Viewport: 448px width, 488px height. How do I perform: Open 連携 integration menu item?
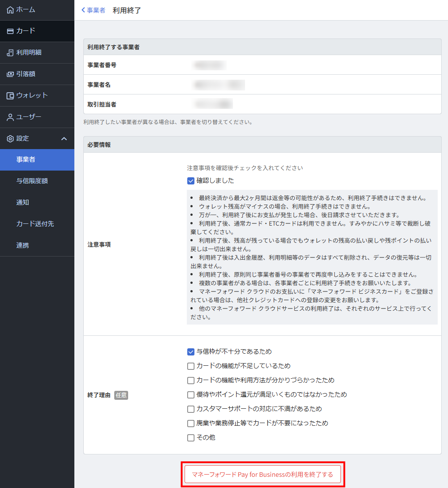click(23, 245)
